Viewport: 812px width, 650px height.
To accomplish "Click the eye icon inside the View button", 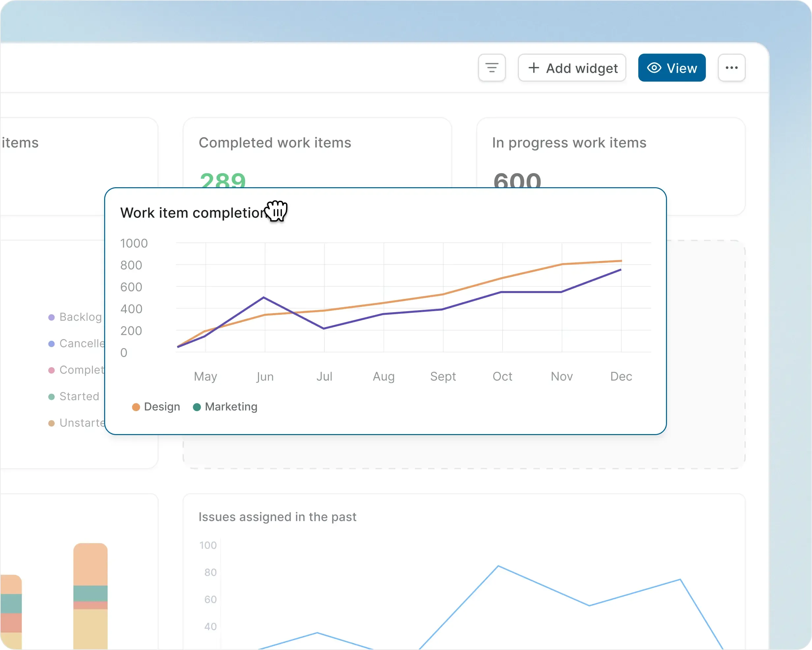I will click(654, 68).
